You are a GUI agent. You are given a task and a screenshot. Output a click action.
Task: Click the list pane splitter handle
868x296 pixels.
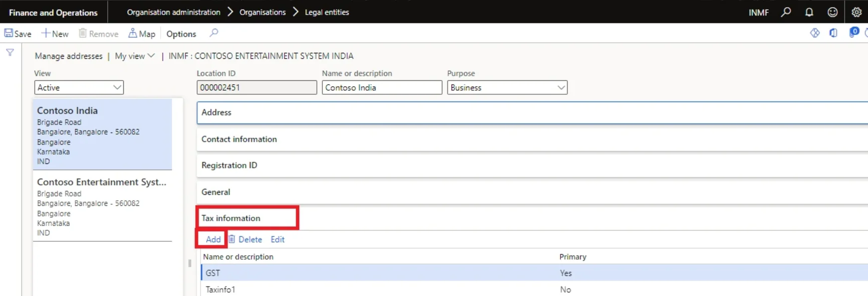tap(190, 263)
